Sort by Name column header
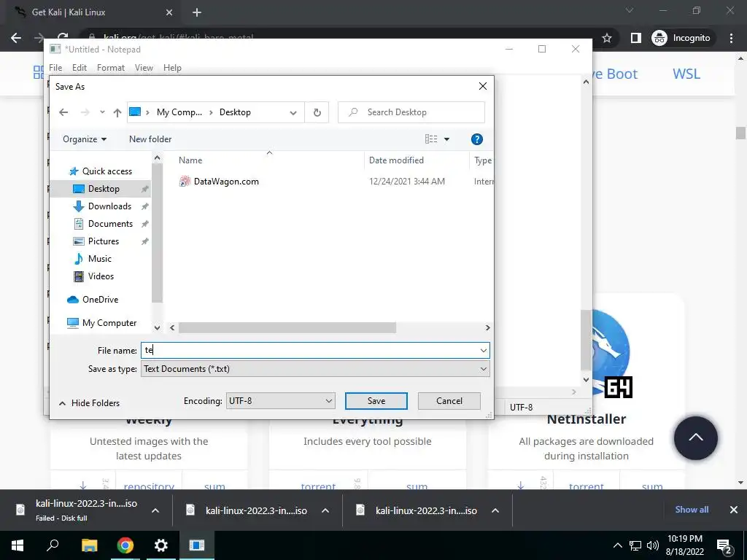This screenshot has width=747, height=560. [190, 160]
